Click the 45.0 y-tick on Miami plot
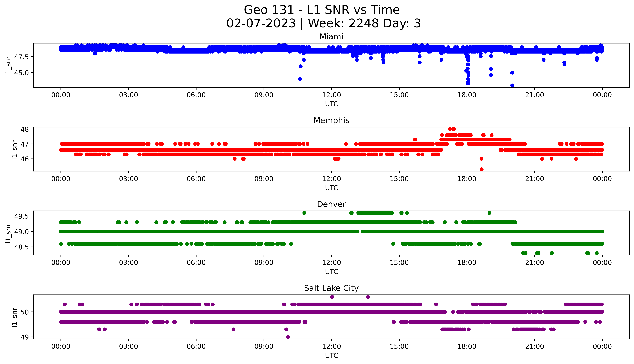 click(21, 73)
